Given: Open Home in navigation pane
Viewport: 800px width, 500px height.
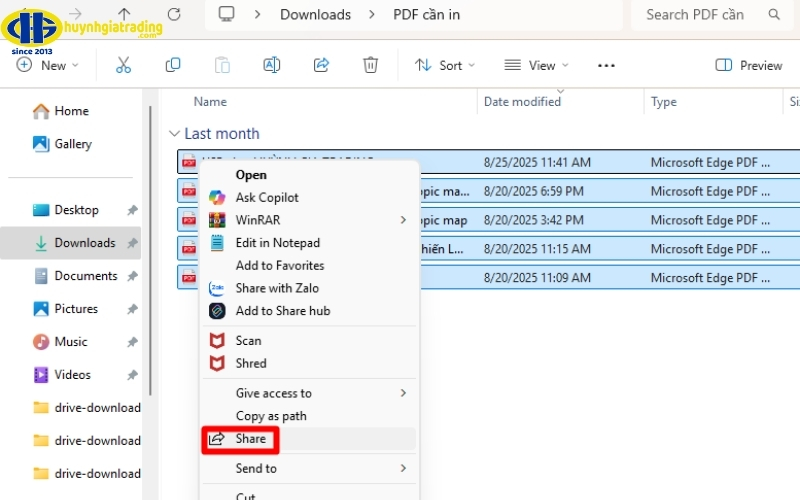Looking at the screenshot, I should [x=61, y=111].
